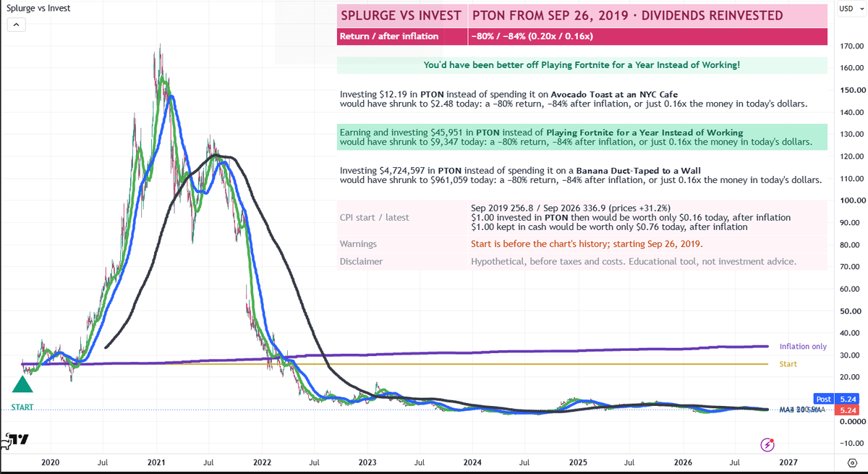
Task: Click the 2027 label on the time axis
Action: (788, 462)
